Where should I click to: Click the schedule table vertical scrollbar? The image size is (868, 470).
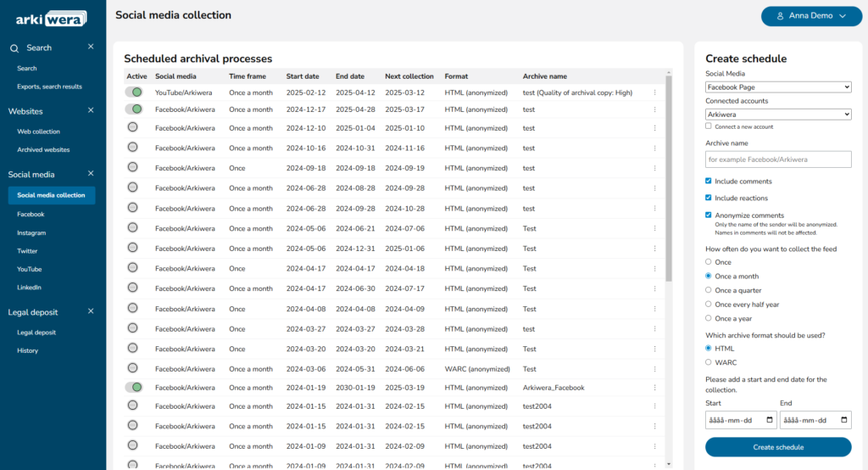(x=669, y=178)
